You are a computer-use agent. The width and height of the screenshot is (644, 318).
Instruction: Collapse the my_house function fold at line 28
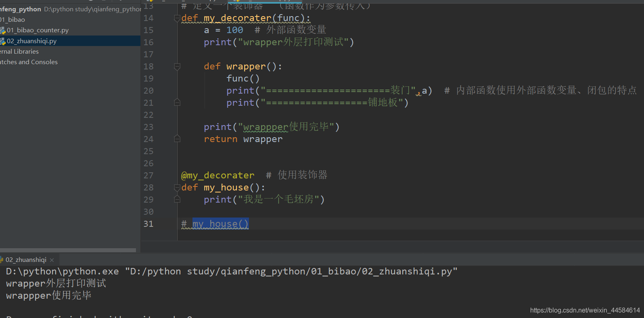(x=177, y=188)
